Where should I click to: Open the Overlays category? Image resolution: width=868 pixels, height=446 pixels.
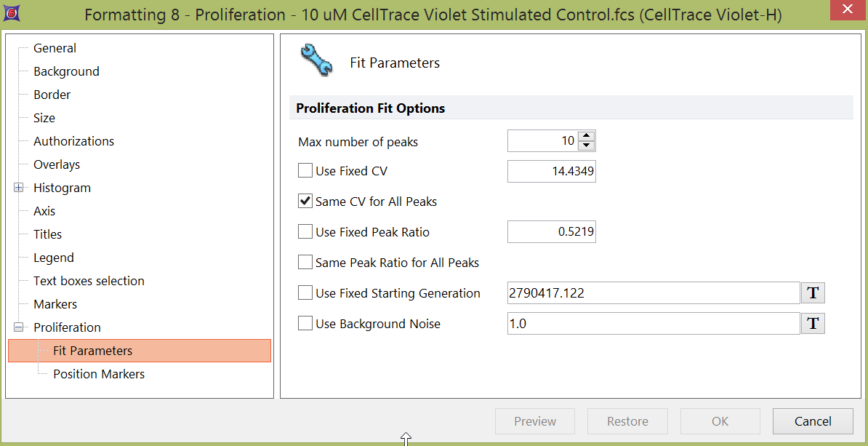coord(57,164)
